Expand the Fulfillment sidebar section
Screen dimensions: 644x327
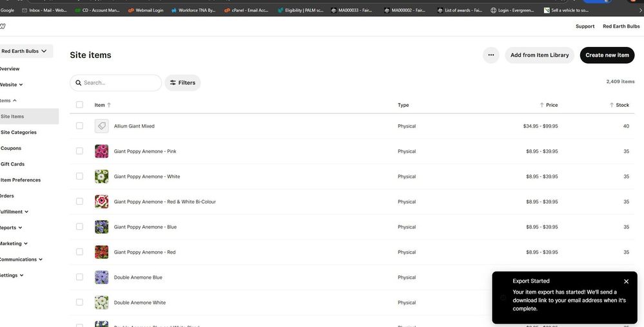click(x=14, y=212)
